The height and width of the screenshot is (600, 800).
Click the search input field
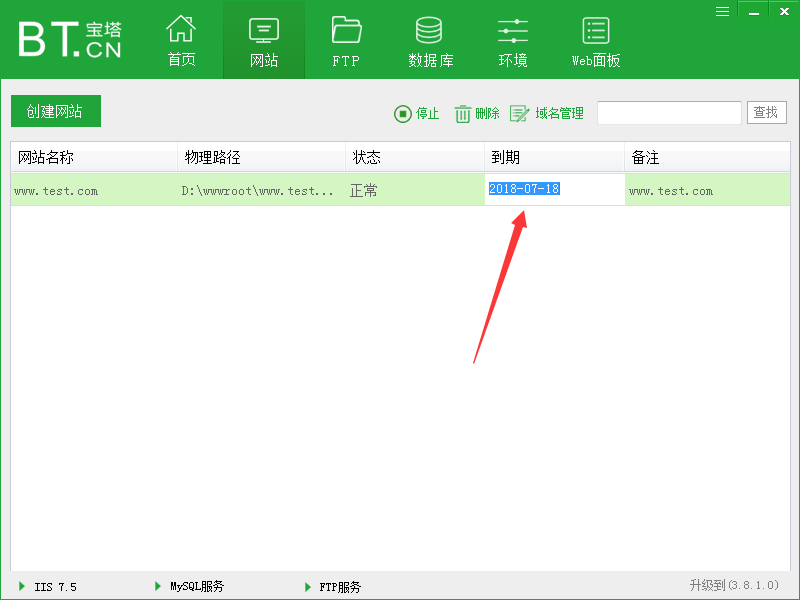pyautogui.click(x=668, y=112)
